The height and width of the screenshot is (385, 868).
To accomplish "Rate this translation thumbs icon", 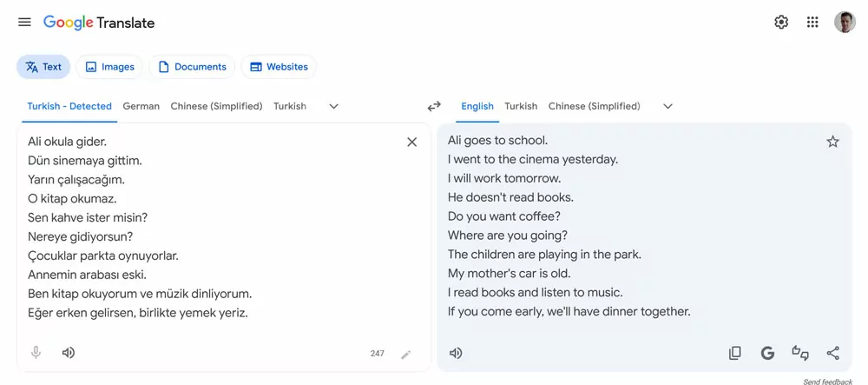I will coord(800,353).
